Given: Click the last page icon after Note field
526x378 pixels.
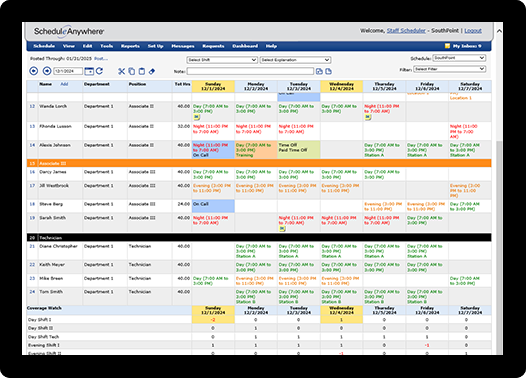Looking at the screenshot, I should (328, 71).
